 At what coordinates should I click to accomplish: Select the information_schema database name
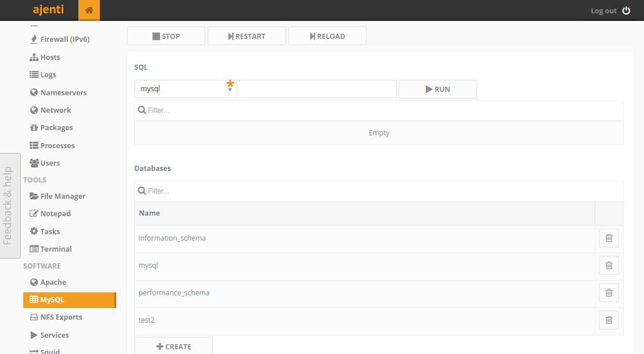coord(172,238)
